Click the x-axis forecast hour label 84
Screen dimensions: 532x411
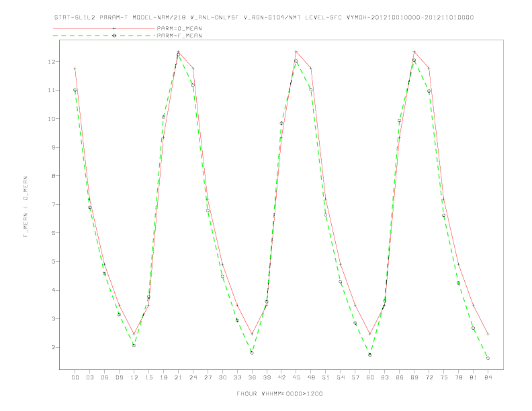point(488,377)
